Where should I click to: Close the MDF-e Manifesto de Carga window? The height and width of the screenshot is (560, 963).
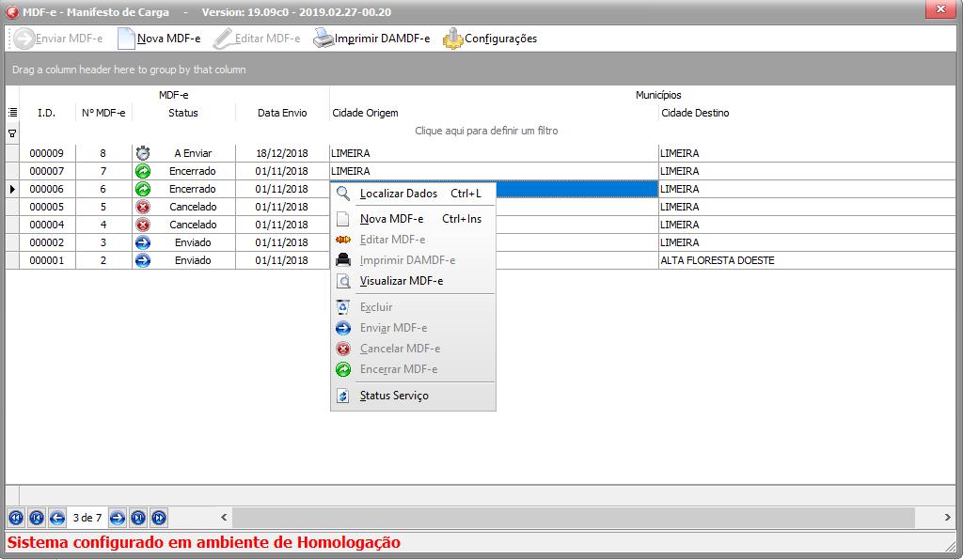pos(940,9)
